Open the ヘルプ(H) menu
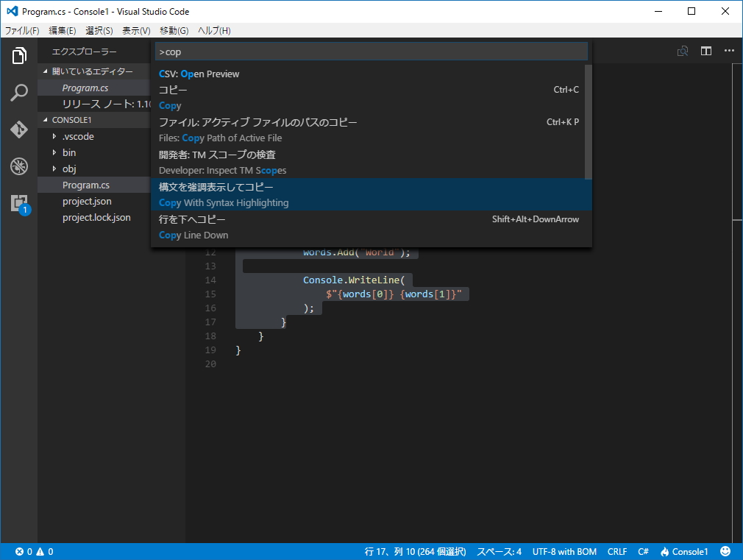The height and width of the screenshot is (560, 743). click(214, 31)
